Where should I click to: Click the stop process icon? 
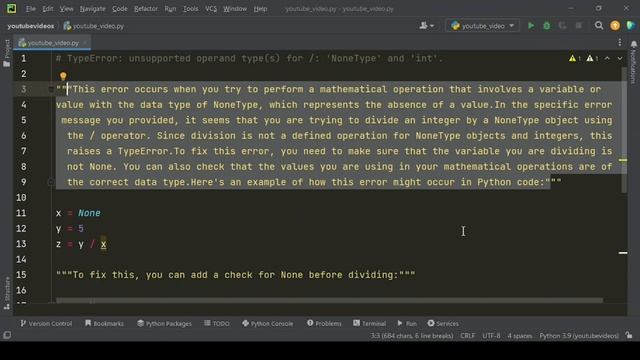(578, 26)
